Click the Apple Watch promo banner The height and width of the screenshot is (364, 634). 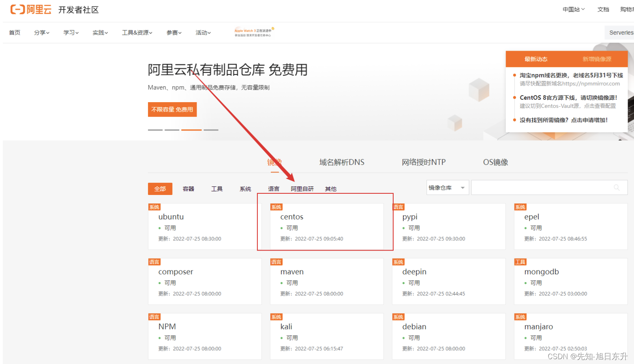tap(254, 32)
